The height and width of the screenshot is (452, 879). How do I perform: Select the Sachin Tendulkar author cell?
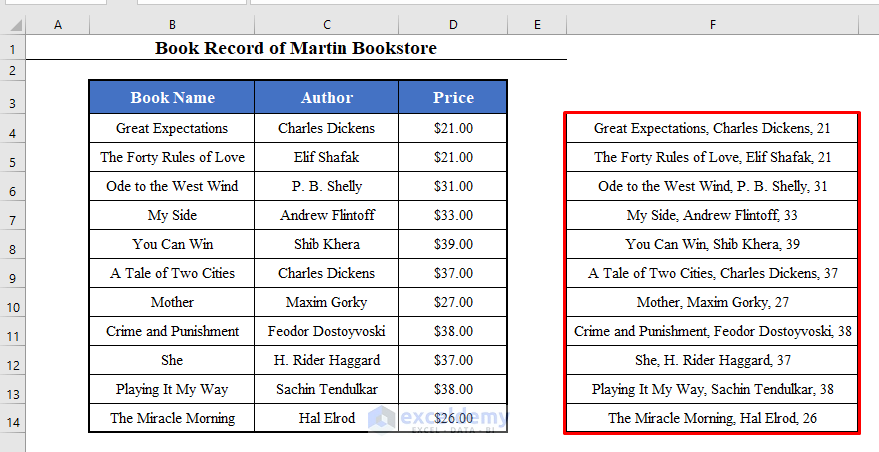(327, 389)
